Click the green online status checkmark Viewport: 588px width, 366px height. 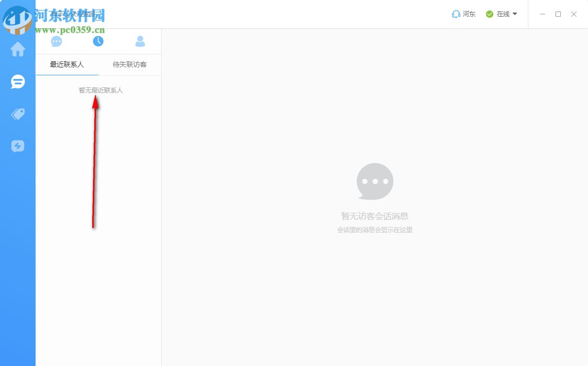(x=489, y=14)
